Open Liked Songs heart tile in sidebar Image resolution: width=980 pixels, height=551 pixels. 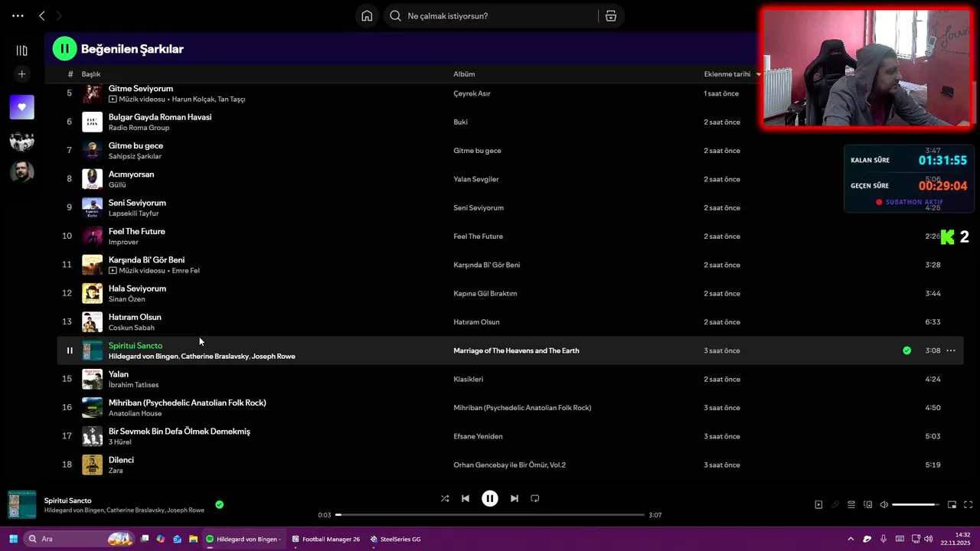click(21, 107)
